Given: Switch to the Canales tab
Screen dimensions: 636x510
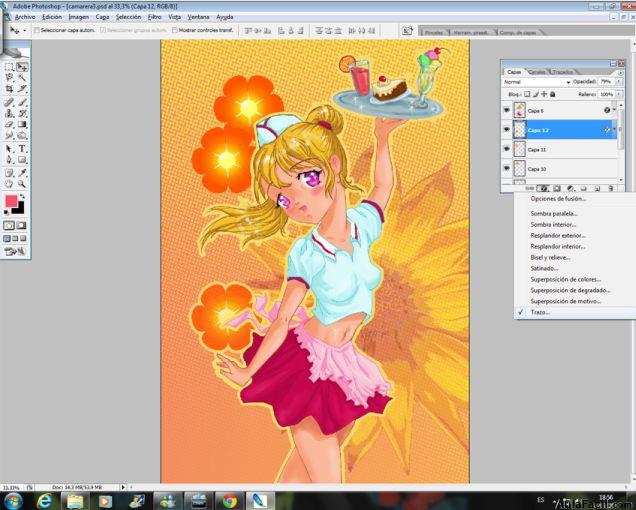Looking at the screenshot, I should tap(537, 72).
